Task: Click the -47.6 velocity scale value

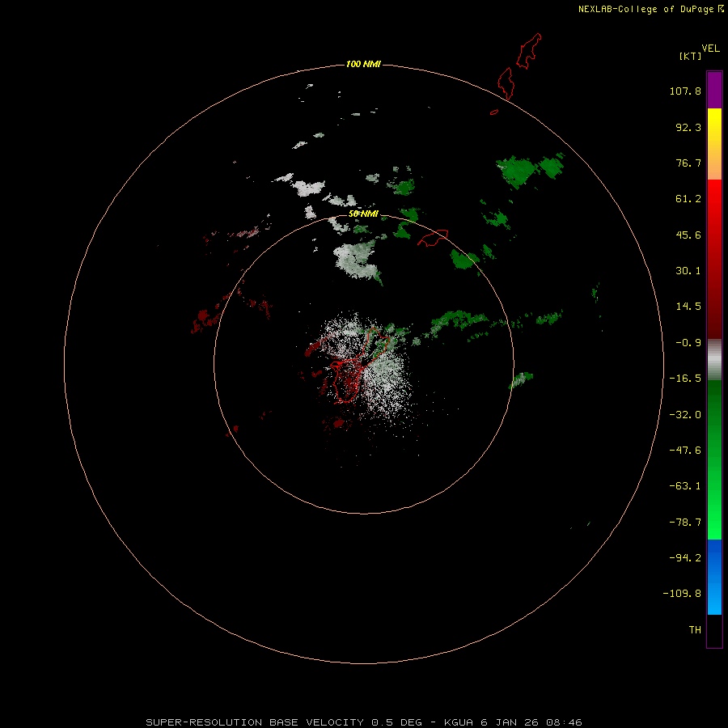Action: tap(685, 451)
